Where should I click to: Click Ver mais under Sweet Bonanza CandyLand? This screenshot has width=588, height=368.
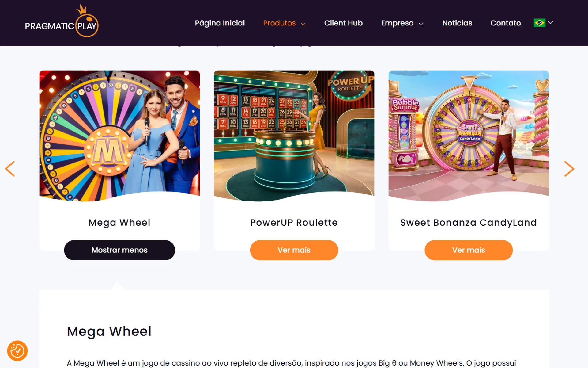pos(469,250)
